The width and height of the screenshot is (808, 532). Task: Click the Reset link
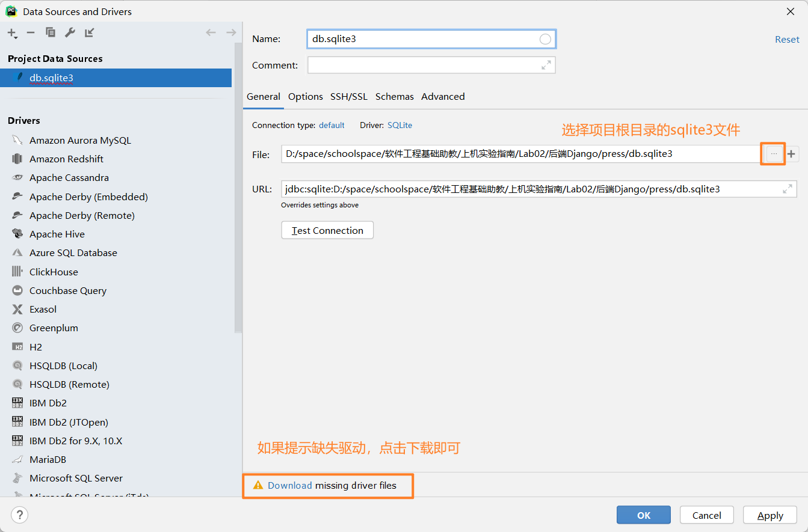tap(787, 39)
